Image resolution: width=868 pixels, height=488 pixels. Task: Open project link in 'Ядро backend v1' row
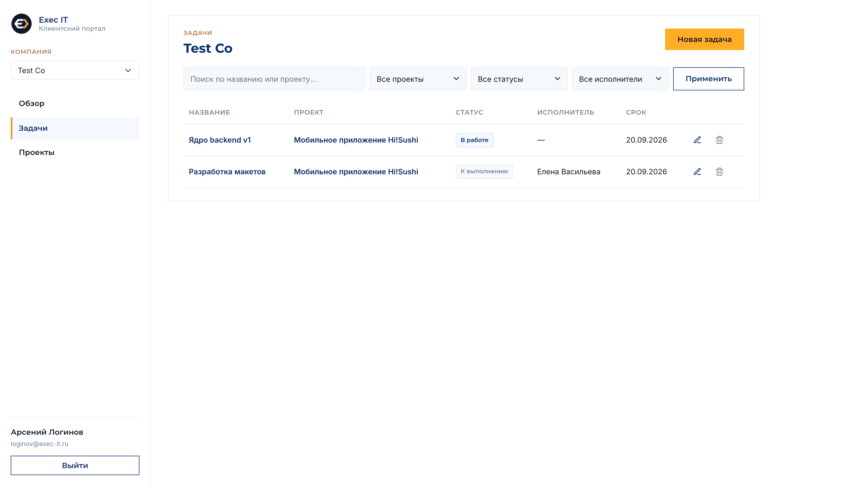(x=356, y=140)
